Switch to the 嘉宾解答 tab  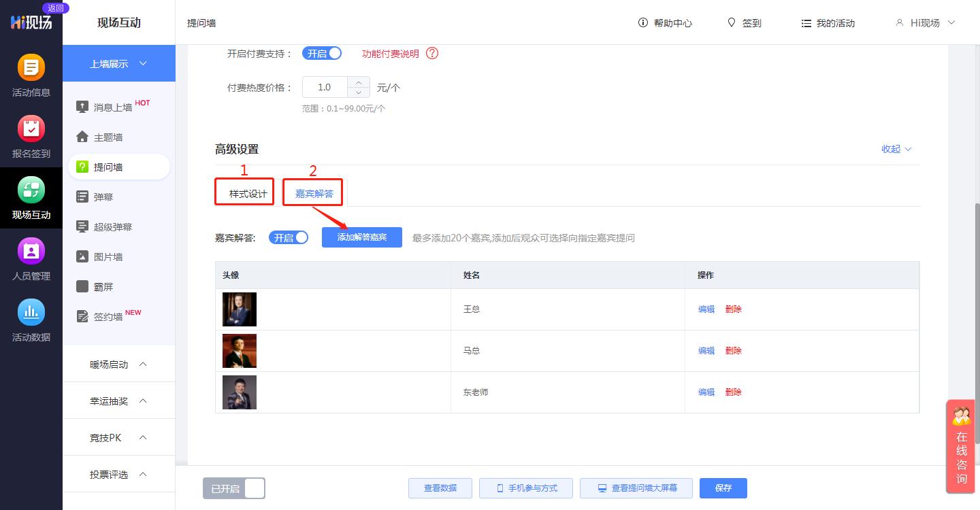[312, 192]
